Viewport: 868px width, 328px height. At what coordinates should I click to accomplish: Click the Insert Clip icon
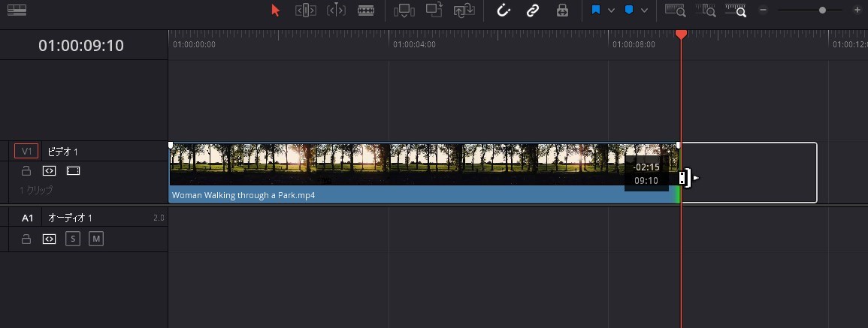point(404,10)
